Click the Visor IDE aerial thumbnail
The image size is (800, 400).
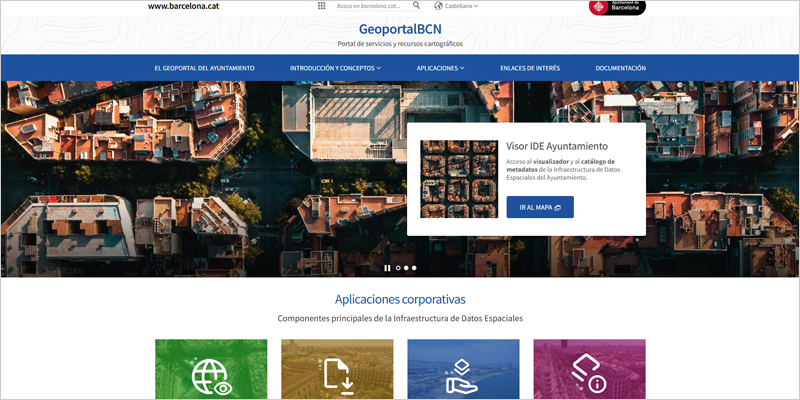coord(459,179)
